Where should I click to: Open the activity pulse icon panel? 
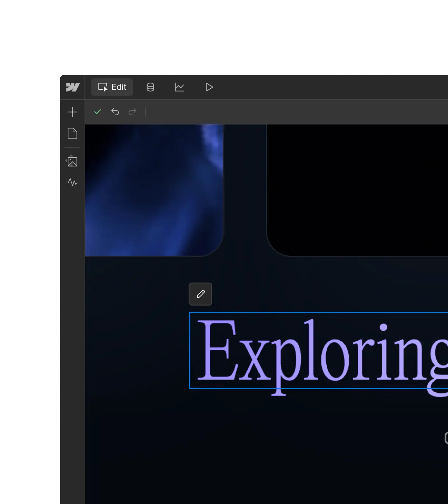tap(72, 182)
